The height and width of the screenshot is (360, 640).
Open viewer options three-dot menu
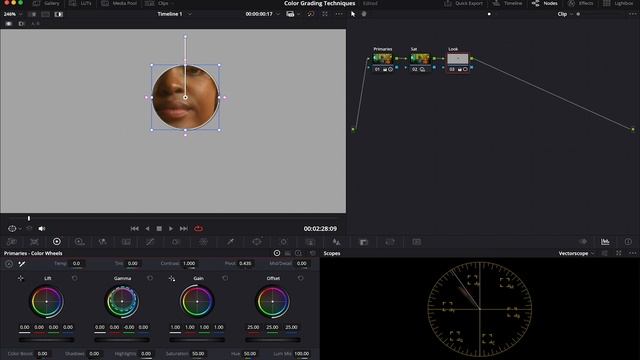339,14
